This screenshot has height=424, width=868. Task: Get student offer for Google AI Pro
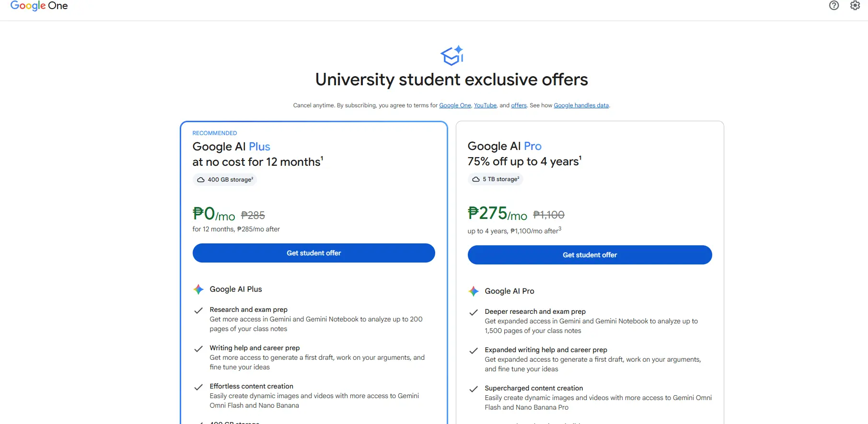click(x=590, y=255)
